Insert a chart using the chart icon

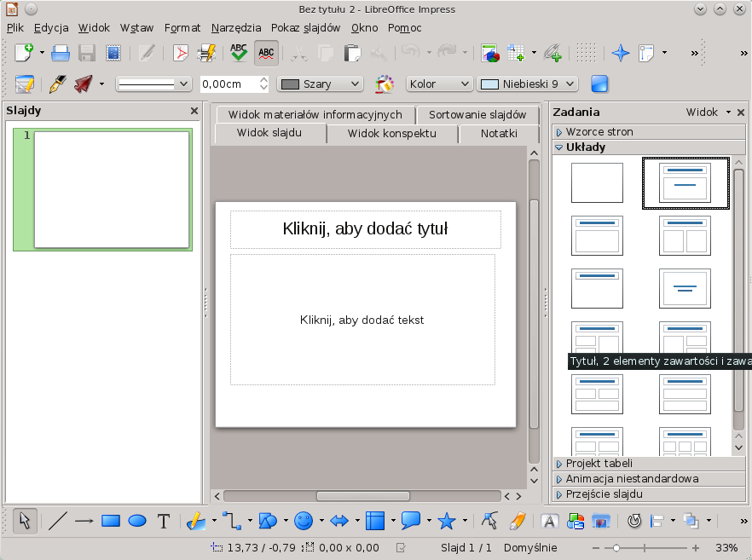coord(489,53)
